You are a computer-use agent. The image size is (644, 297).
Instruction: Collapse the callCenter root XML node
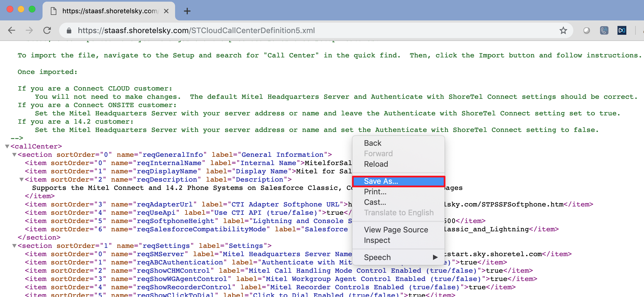click(x=7, y=146)
